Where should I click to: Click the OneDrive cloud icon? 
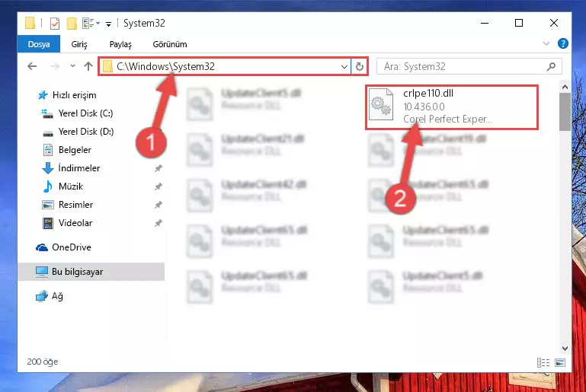pos(41,247)
